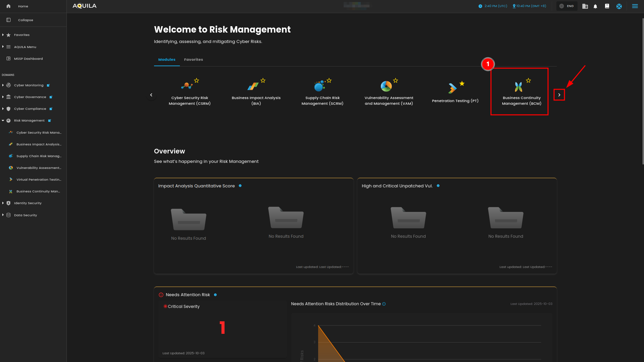Open the notifications bell icon
644x362 pixels.
coord(595,6)
